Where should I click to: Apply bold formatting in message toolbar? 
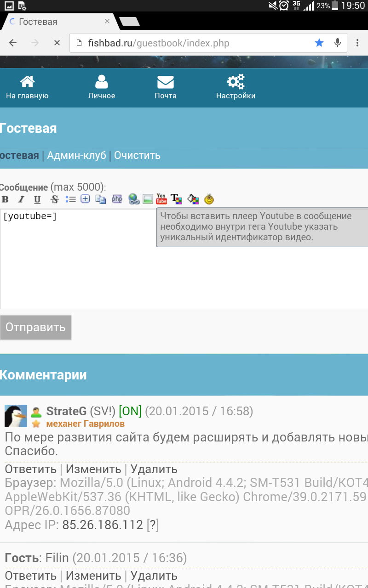(x=6, y=199)
